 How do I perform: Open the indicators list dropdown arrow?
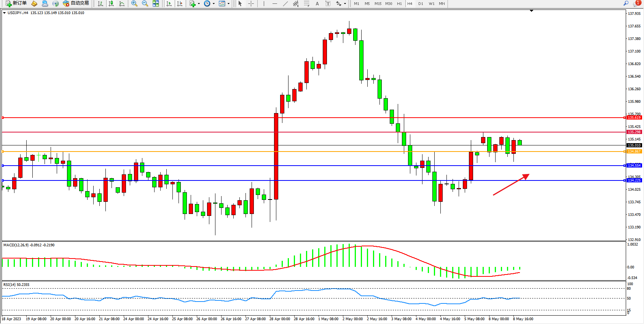[x=199, y=3]
